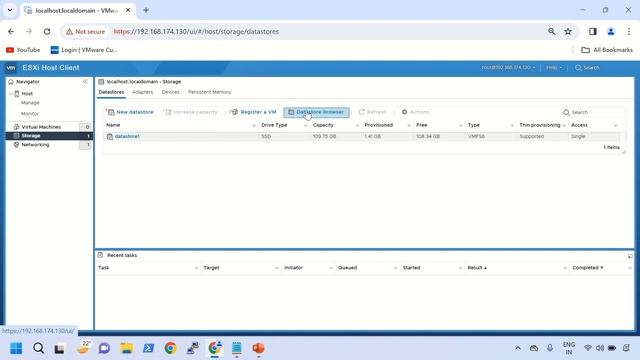Open Networking in Navigator
The height and width of the screenshot is (360, 640).
pos(35,144)
